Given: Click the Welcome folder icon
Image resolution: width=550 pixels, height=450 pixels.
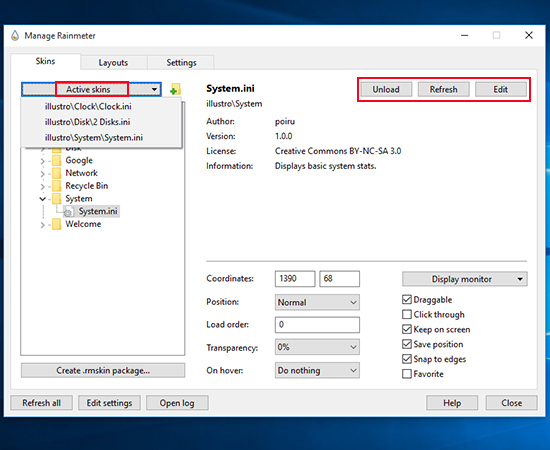Looking at the screenshot, I should tap(56, 224).
